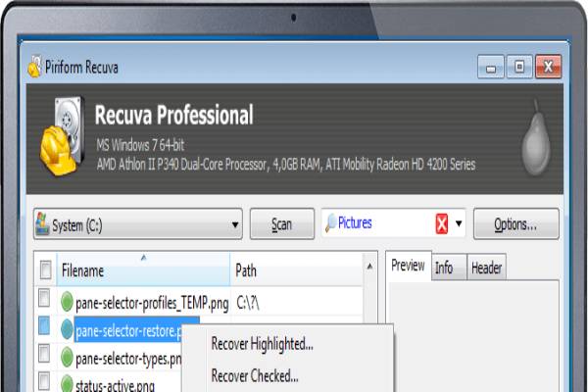Check the status-active.png checkbox
588x392 pixels.
coord(44,381)
